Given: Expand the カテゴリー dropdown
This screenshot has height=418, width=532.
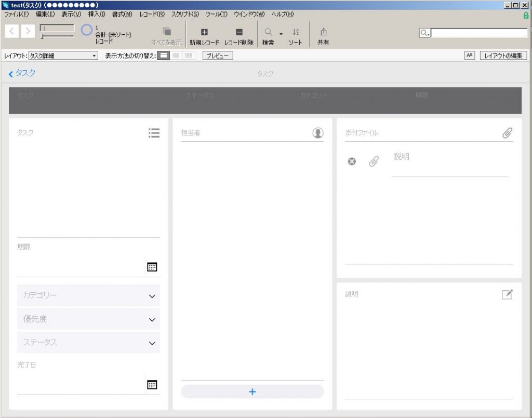Looking at the screenshot, I should click(152, 295).
